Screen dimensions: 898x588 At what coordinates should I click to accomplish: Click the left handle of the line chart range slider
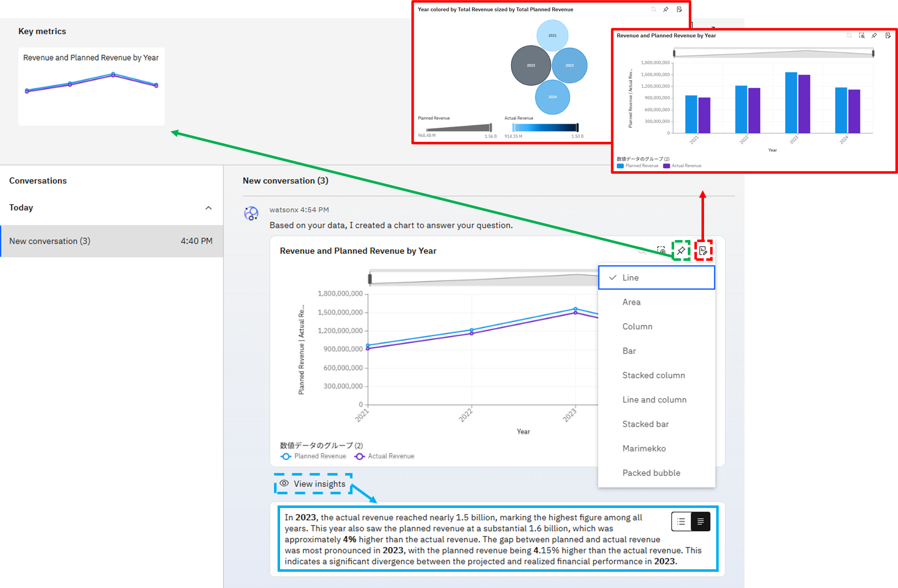point(370,278)
